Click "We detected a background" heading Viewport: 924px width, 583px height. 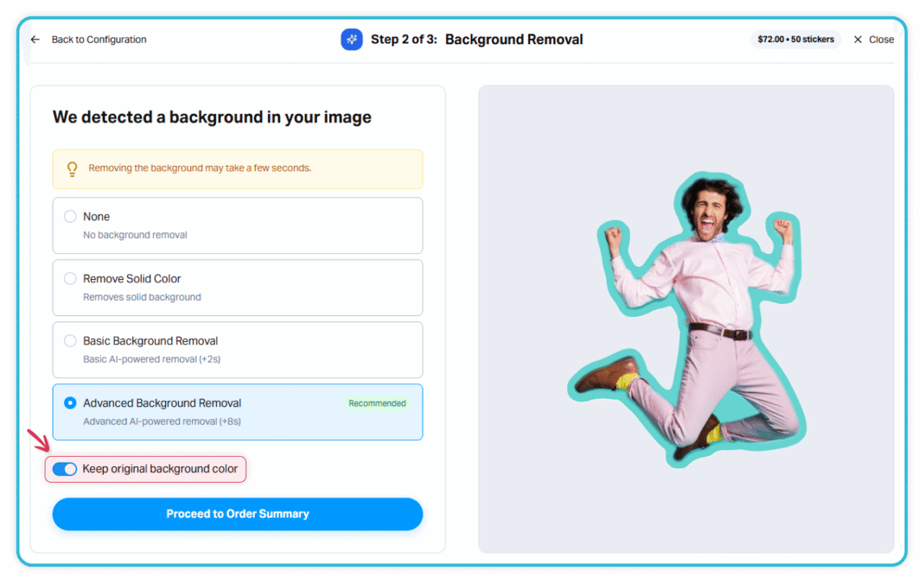(x=212, y=117)
